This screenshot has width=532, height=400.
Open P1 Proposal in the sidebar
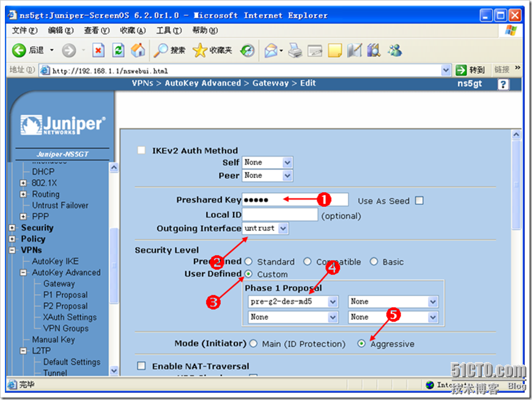[x=65, y=295]
